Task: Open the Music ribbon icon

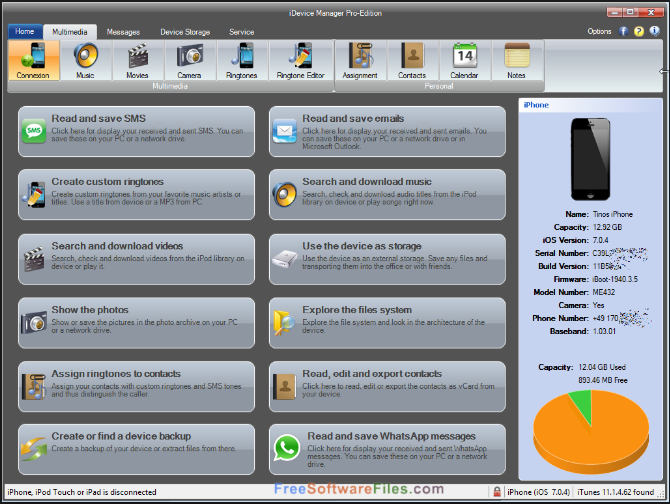Action: click(85, 60)
